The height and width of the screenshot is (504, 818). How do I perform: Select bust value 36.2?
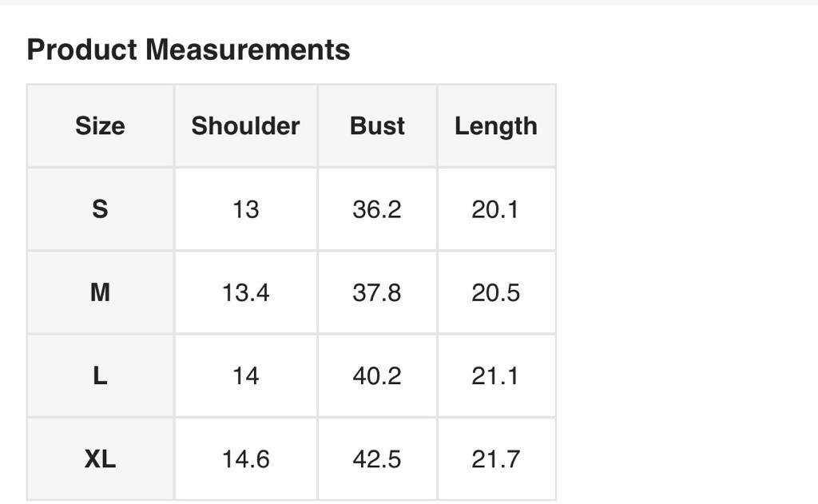(x=377, y=209)
